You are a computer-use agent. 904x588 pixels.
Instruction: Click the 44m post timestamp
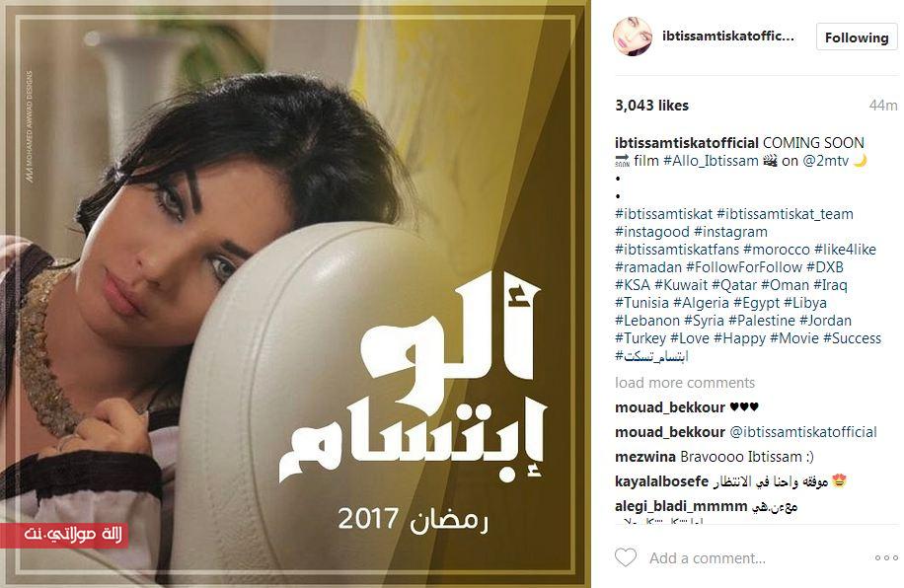pos(883,105)
